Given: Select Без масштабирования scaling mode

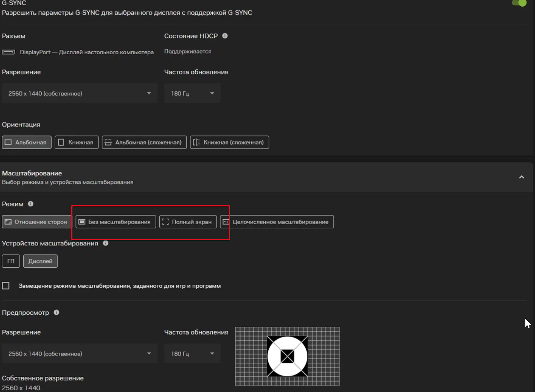Looking at the screenshot, I should click(x=115, y=222).
